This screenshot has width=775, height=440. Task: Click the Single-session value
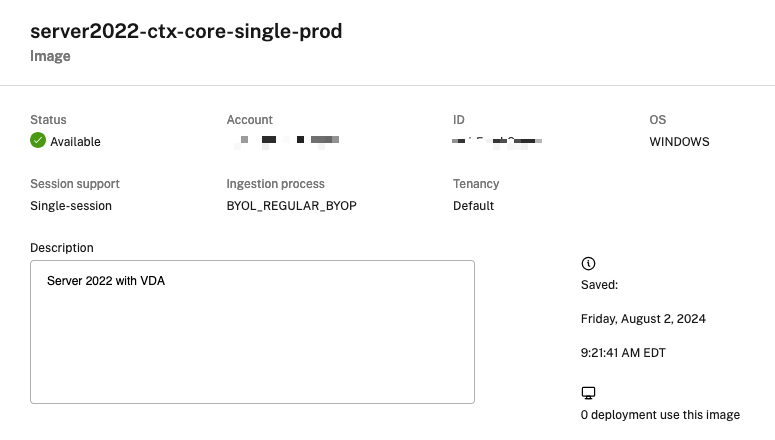[x=71, y=206]
